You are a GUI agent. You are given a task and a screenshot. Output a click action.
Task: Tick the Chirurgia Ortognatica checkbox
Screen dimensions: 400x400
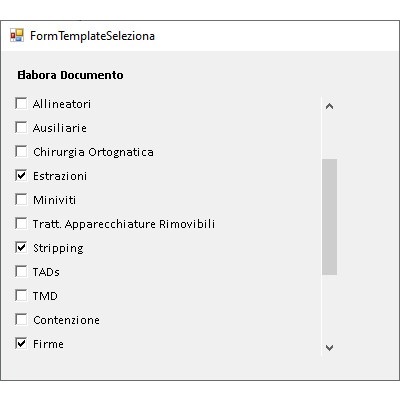pos(21,151)
